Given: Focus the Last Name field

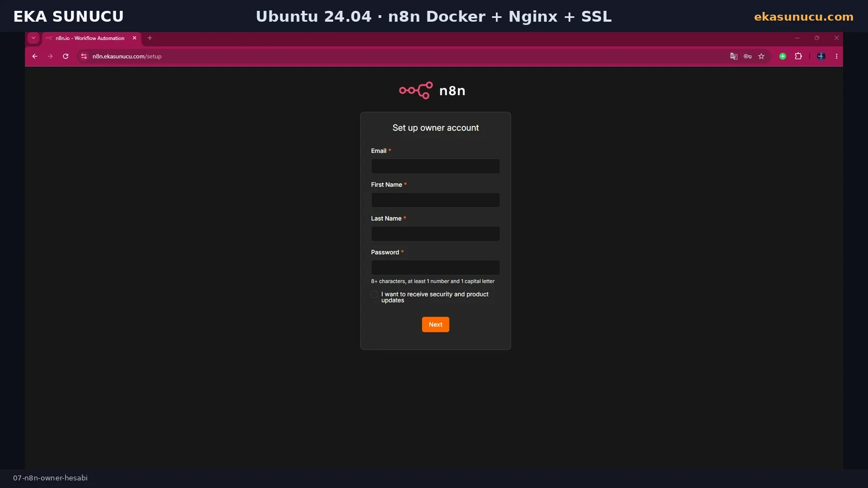Looking at the screenshot, I should (436, 234).
